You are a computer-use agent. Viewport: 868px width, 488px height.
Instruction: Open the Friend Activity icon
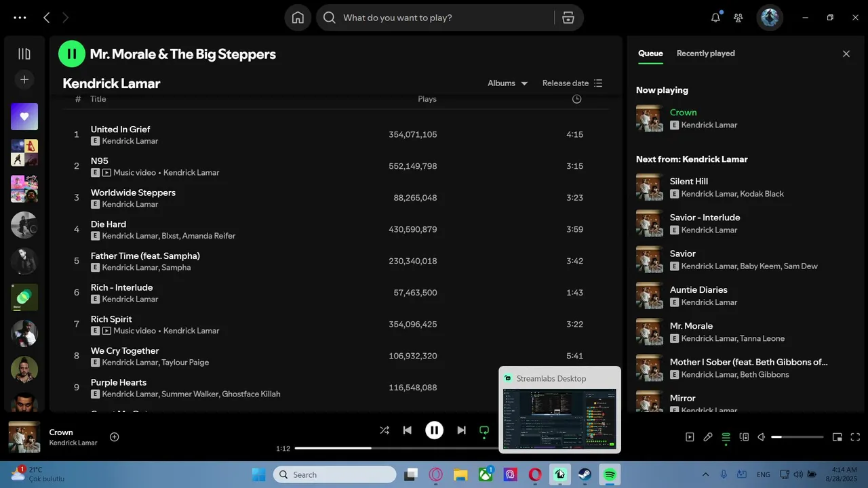738,18
